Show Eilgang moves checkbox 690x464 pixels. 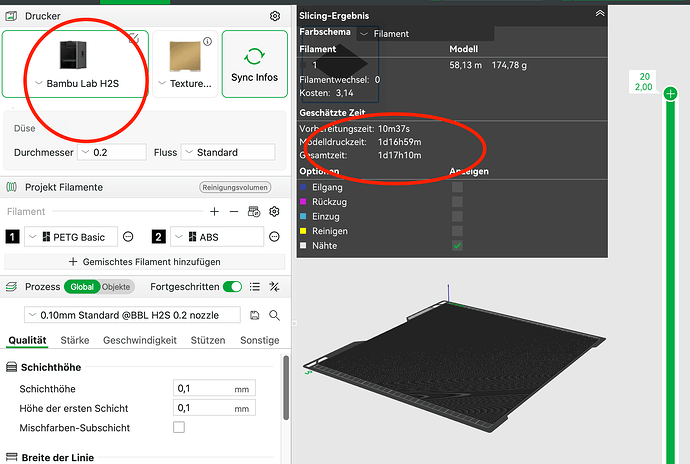click(457, 187)
